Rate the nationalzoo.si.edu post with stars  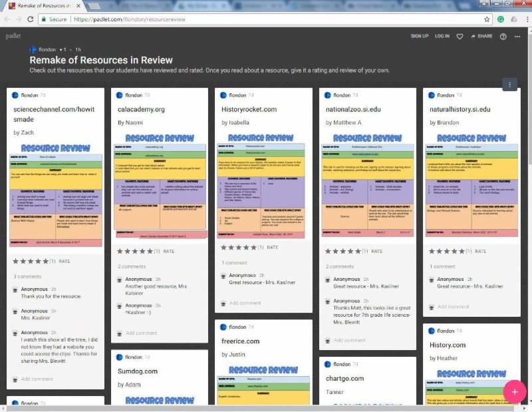coord(344,251)
